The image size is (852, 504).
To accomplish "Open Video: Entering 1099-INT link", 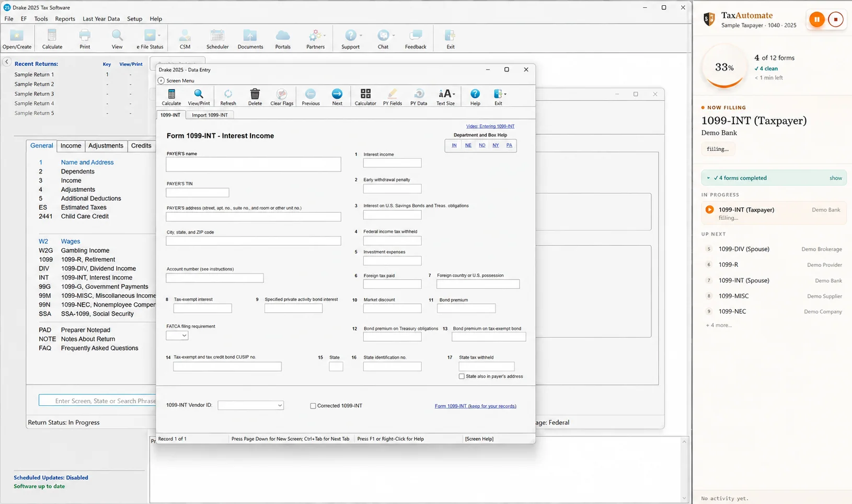I will click(x=490, y=126).
